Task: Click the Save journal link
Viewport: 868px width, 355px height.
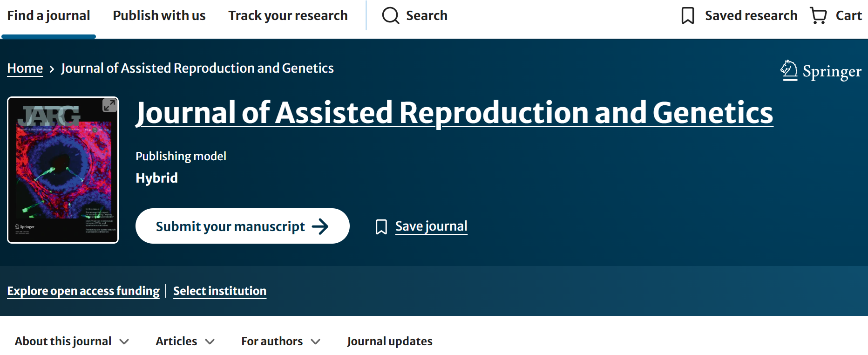Action: click(431, 226)
